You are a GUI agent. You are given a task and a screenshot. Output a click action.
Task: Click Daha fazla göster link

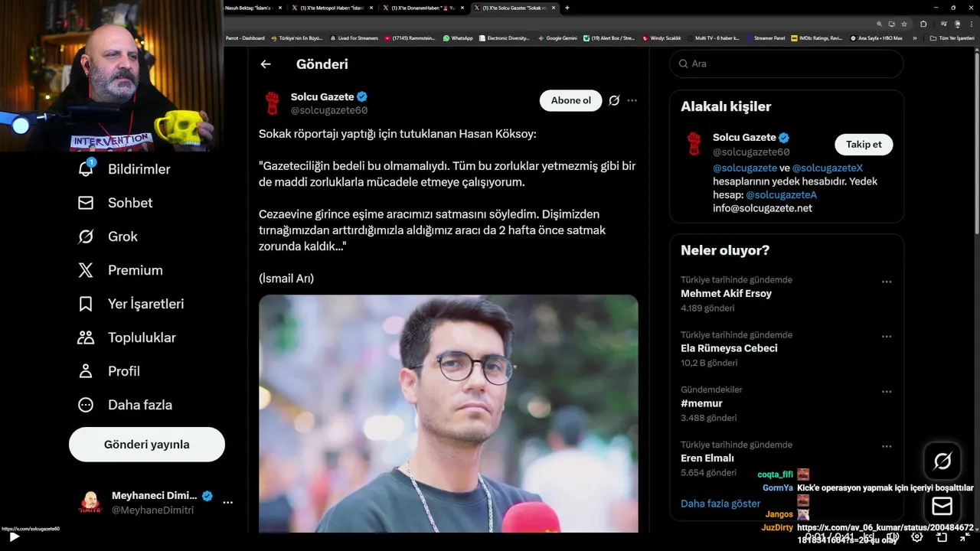[720, 504]
